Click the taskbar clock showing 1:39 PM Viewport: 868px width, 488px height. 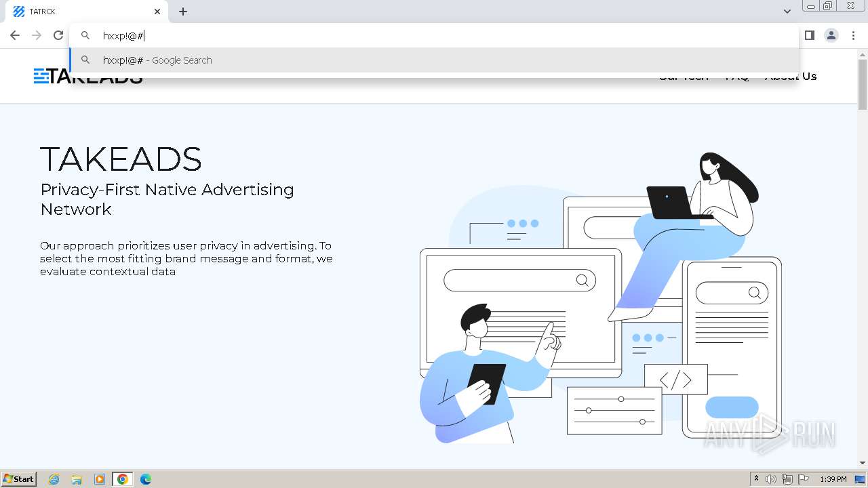(x=833, y=479)
